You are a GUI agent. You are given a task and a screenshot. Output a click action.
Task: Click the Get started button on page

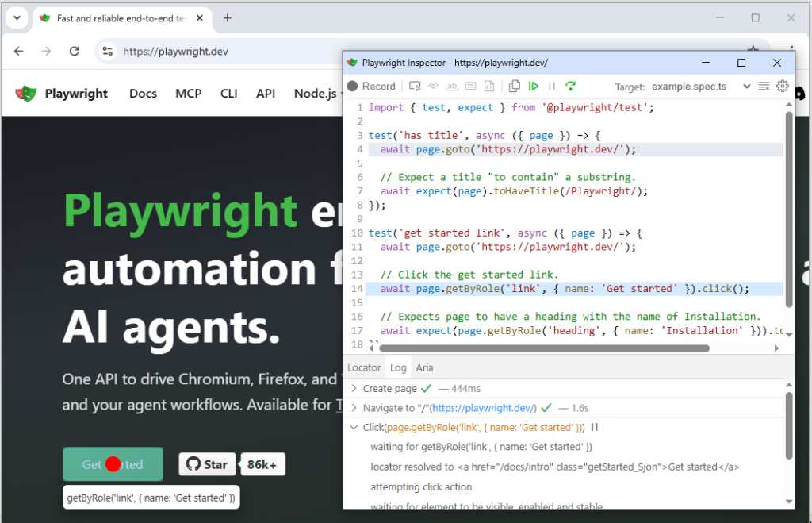click(113, 464)
